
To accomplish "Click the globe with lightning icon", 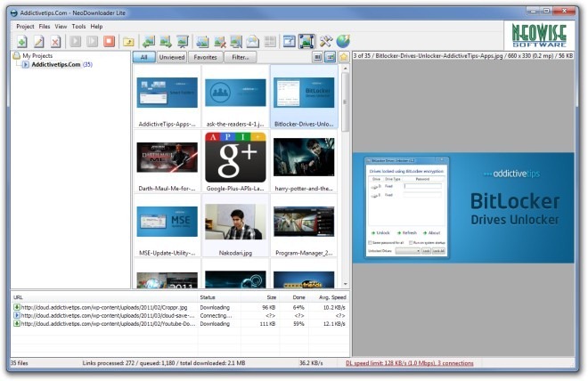I will click(343, 41).
